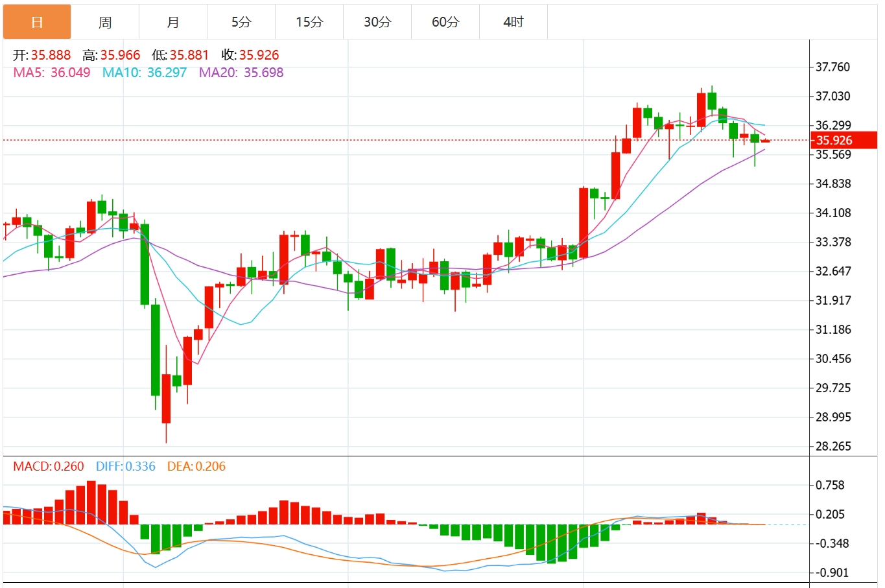Click the 0.758 MACD axis label
The height and width of the screenshot is (588, 885).
[830, 485]
